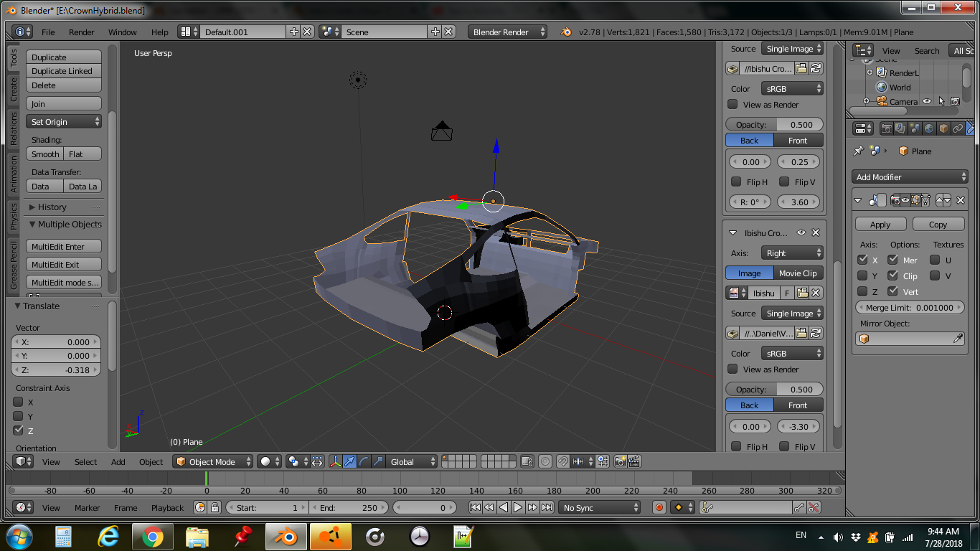Open the Object Mode selector dropdown
The image size is (980, 551).
214,461
